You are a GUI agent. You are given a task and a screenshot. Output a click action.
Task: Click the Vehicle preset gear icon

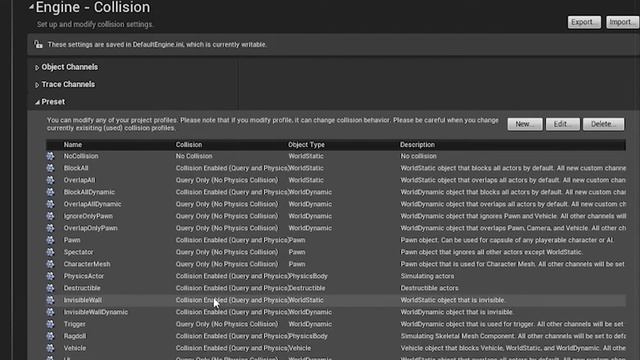(x=50, y=348)
